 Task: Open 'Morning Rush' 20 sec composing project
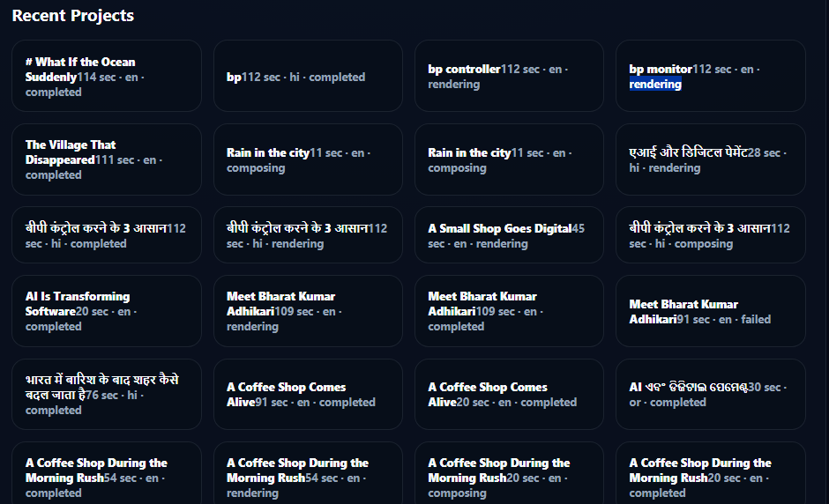(509, 473)
